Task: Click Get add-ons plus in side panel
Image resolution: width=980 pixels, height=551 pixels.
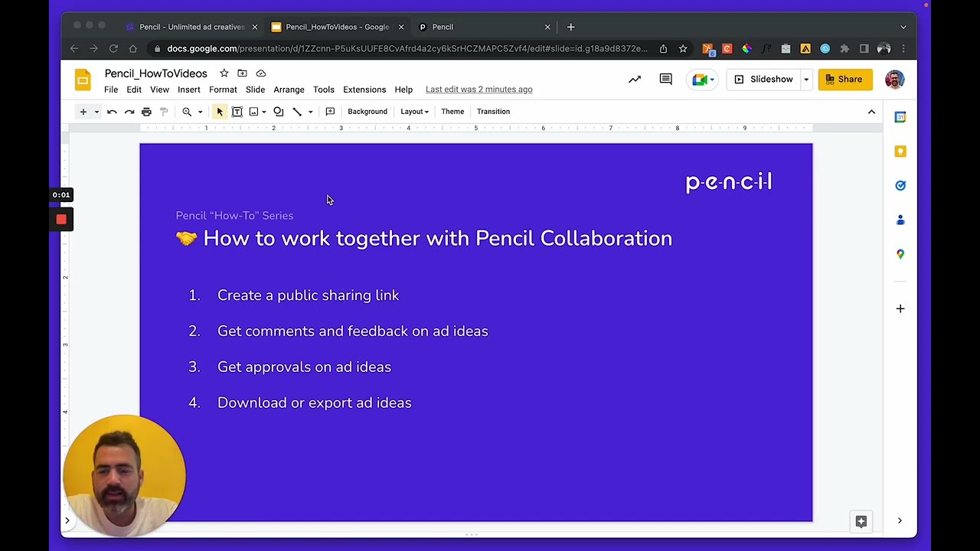Action: click(x=900, y=309)
